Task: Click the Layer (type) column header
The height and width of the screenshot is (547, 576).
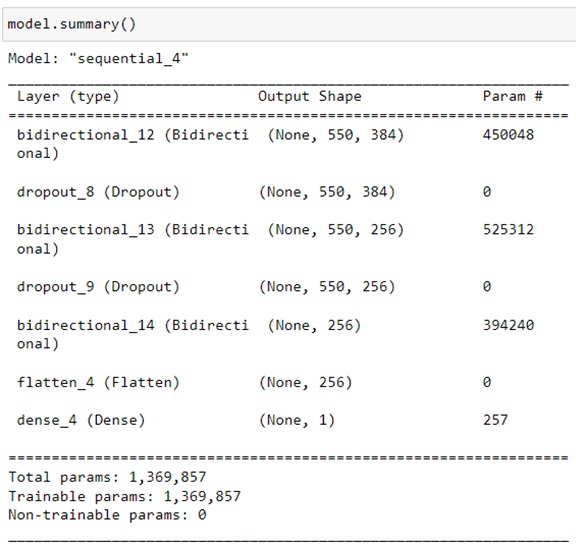Action: [x=68, y=97]
